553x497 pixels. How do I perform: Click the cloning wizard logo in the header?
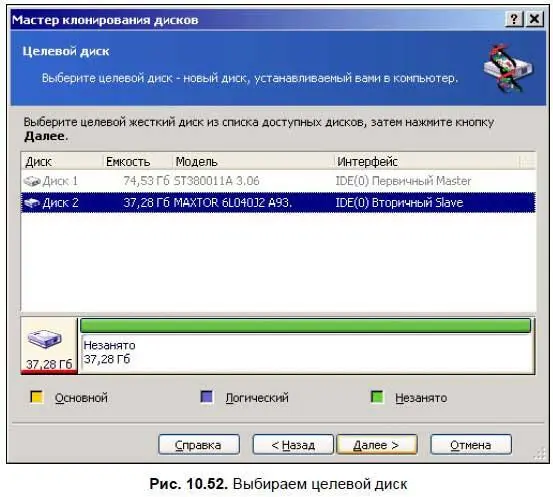coord(508,68)
